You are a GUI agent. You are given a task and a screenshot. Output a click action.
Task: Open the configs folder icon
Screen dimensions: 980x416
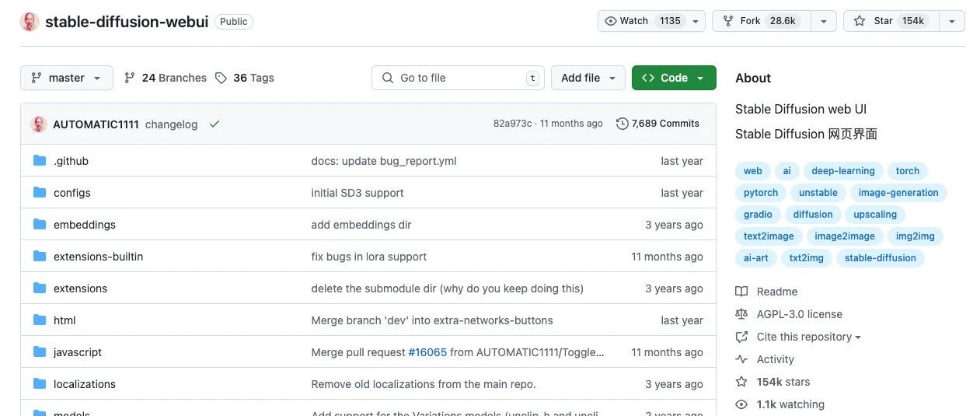pos(40,193)
